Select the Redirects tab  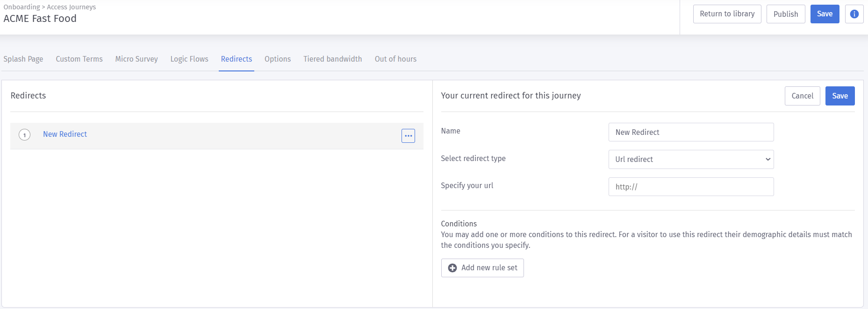point(237,59)
